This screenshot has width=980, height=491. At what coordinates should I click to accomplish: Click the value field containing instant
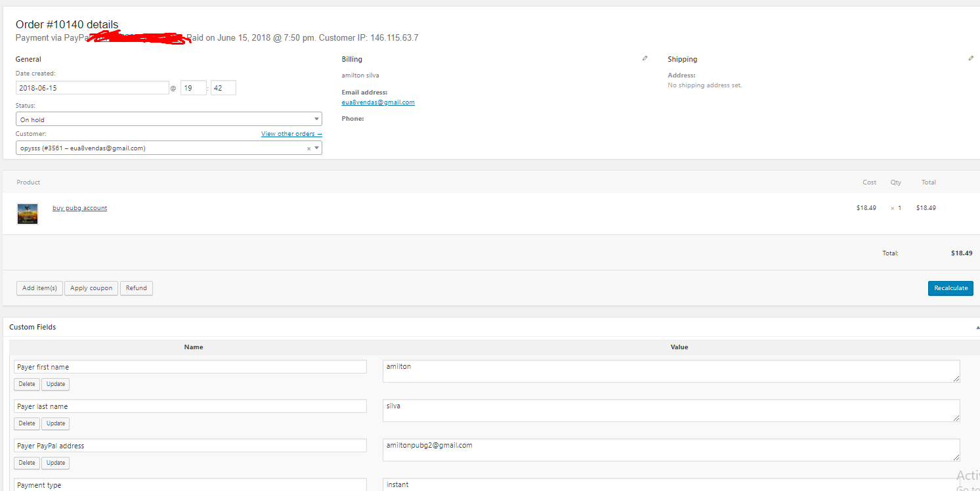point(671,484)
